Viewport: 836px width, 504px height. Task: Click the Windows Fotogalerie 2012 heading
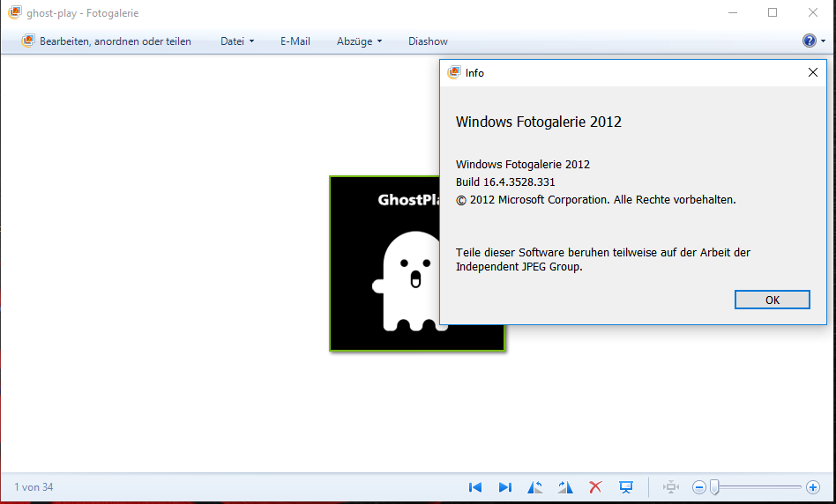(539, 122)
